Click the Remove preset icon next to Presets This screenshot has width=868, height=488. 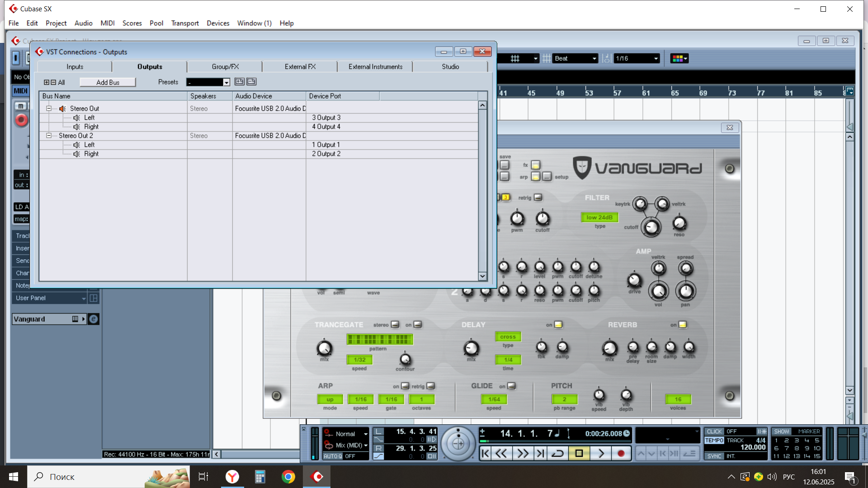click(x=251, y=82)
